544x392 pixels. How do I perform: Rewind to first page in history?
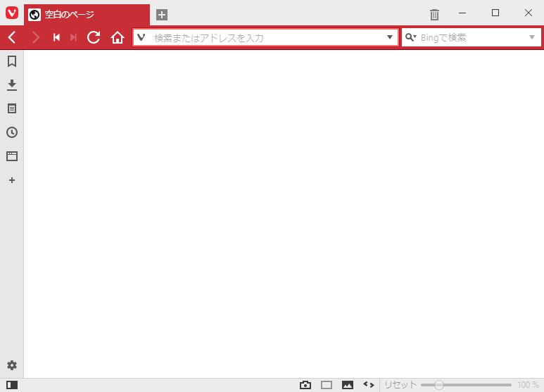coord(56,37)
